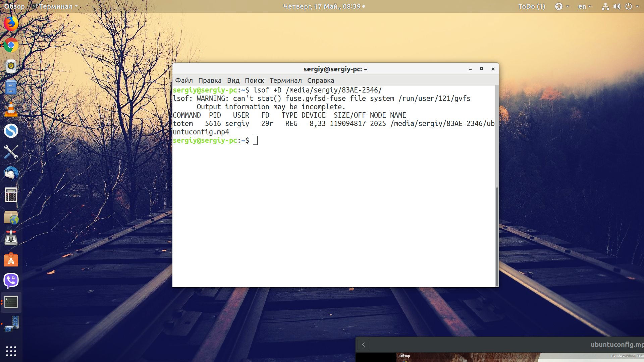644x362 pixels.
Task: Open the en keyboard layout dropdown
Action: tap(585, 6)
